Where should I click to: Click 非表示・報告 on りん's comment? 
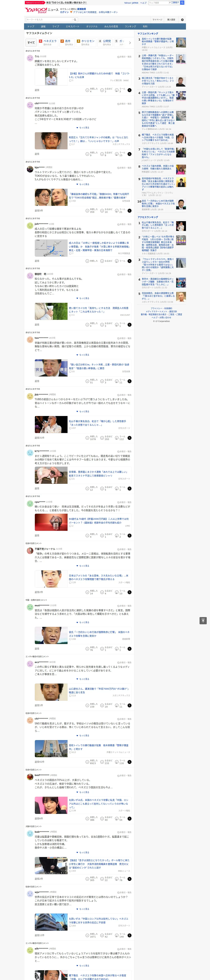point(124,57)
